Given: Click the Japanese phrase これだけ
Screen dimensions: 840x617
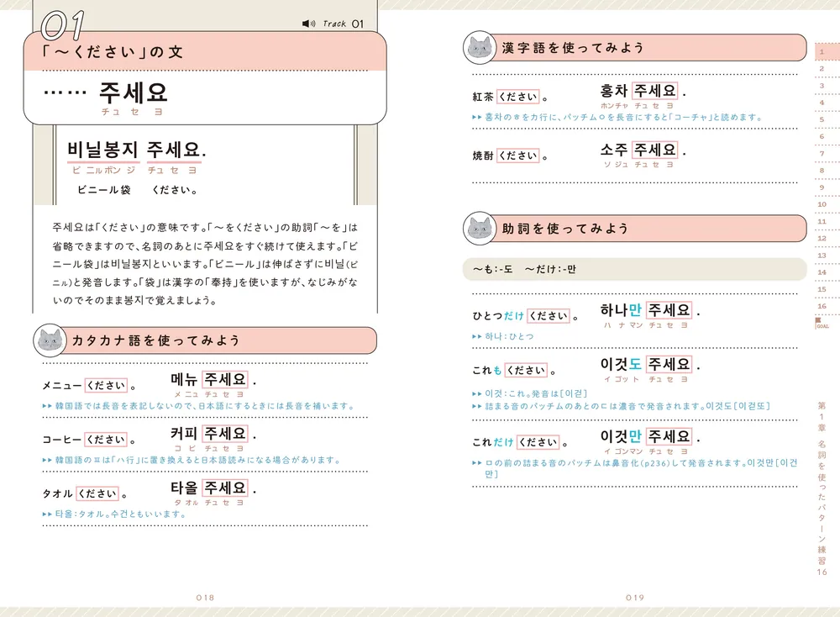Looking at the screenshot, I should click(493, 442).
